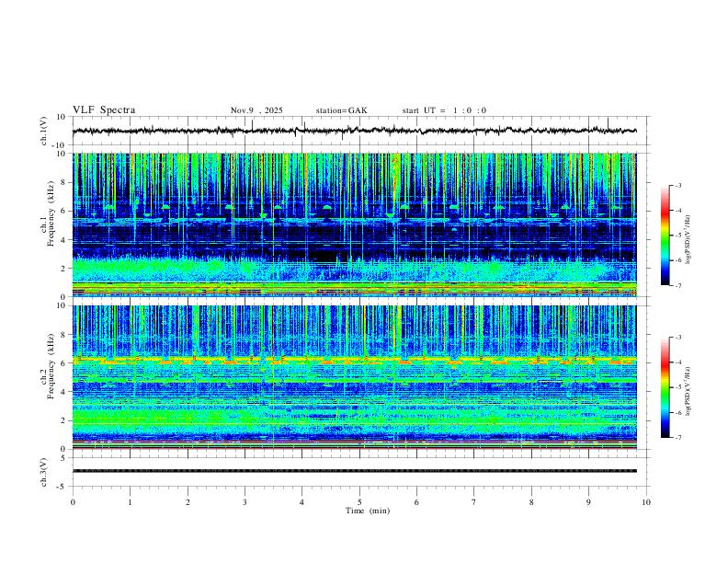The width and height of the screenshot is (728, 563).
Task: Click the "VLF Spectra" title text
Action: (x=104, y=110)
